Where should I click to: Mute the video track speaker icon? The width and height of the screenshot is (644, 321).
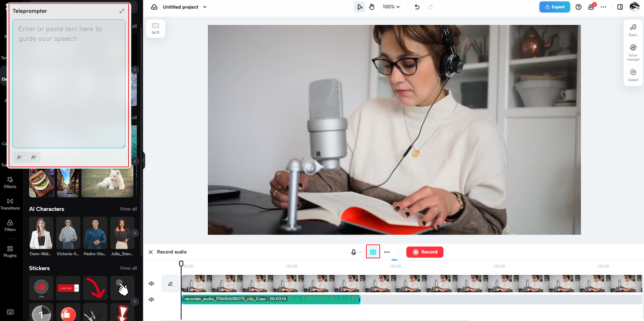click(151, 284)
